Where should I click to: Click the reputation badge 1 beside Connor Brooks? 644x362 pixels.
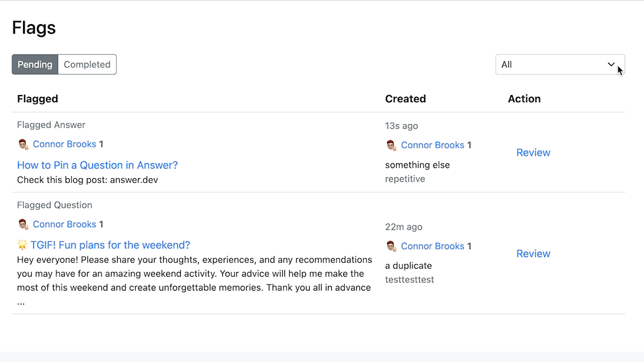point(101,144)
